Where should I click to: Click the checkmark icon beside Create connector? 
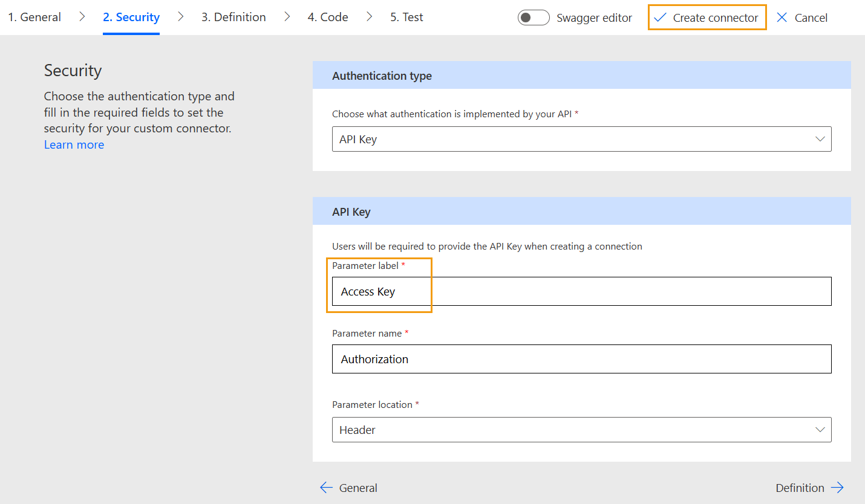pyautogui.click(x=660, y=18)
